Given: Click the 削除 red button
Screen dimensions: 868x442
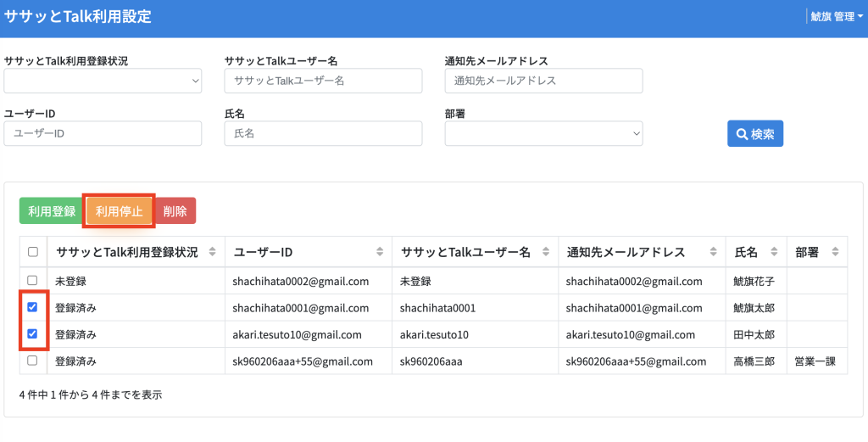Looking at the screenshot, I should tap(175, 211).
